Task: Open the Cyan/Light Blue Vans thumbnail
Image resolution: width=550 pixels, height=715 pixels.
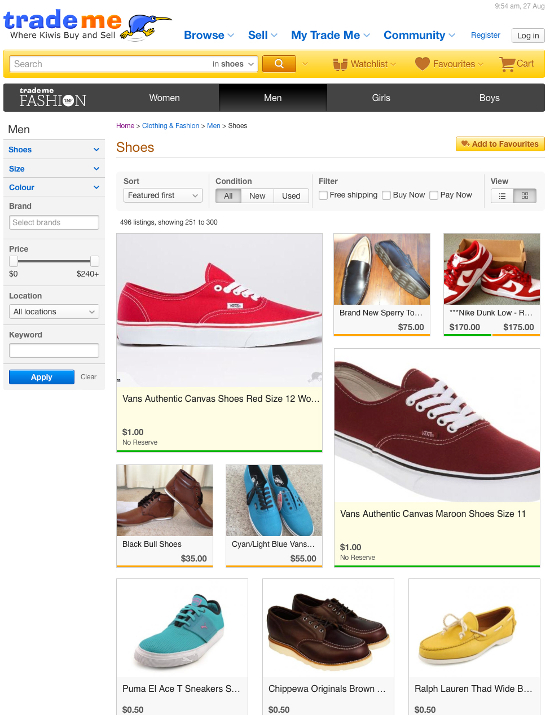Action: pyautogui.click(x=274, y=500)
